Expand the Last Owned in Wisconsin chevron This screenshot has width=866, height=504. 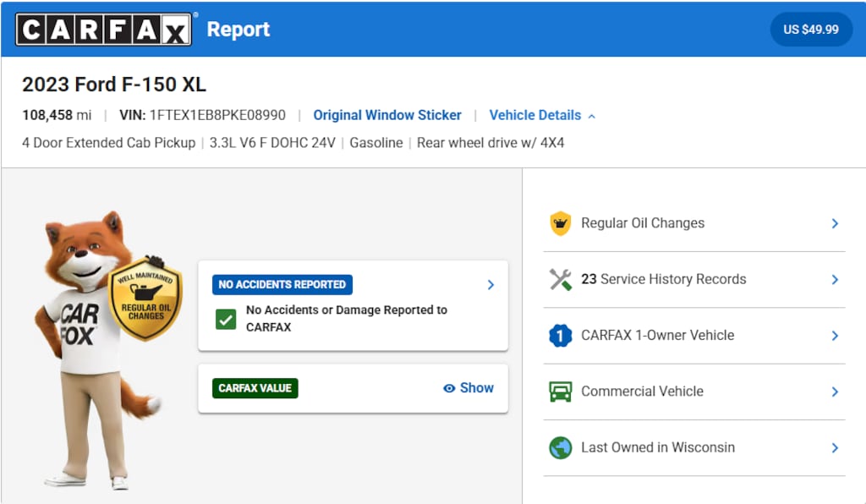835,447
